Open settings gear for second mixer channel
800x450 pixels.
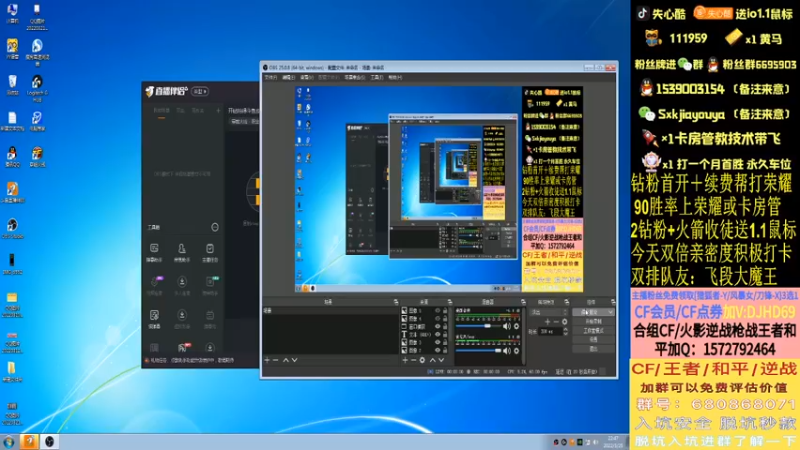[x=516, y=351]
